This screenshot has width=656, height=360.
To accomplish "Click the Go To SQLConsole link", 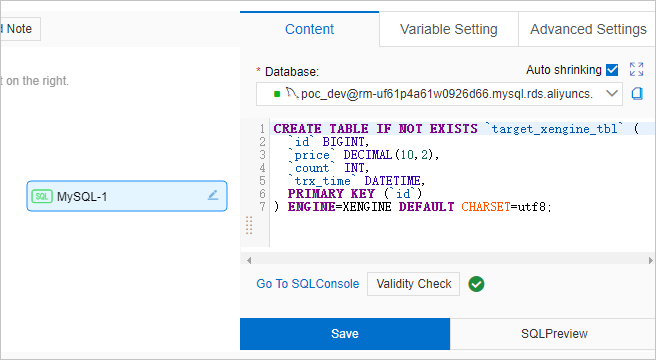I will pyautogui.click(x=308, y=284).
